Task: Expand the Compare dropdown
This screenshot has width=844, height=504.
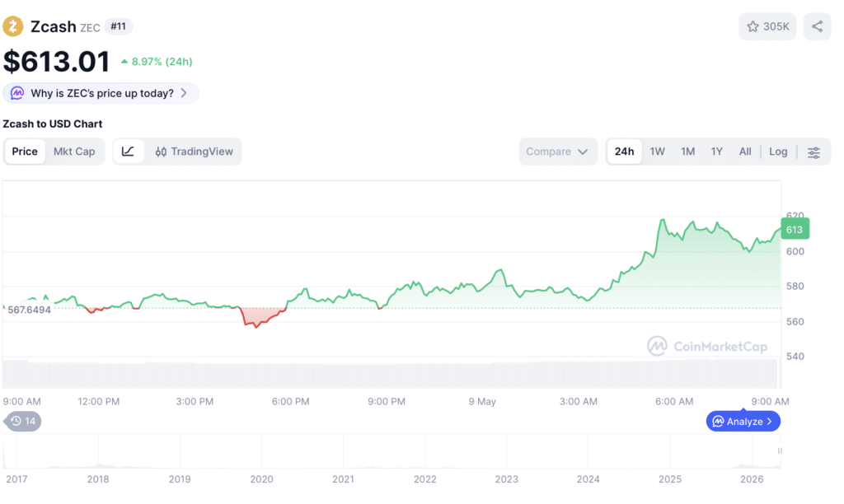Action: pyautogui.click(x=558, y=152)
